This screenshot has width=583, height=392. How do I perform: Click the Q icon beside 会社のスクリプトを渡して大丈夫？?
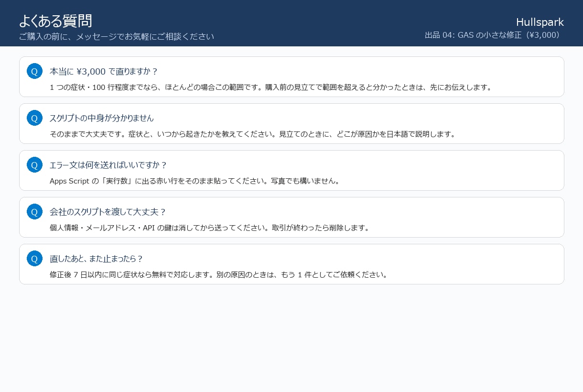(34, 212)
